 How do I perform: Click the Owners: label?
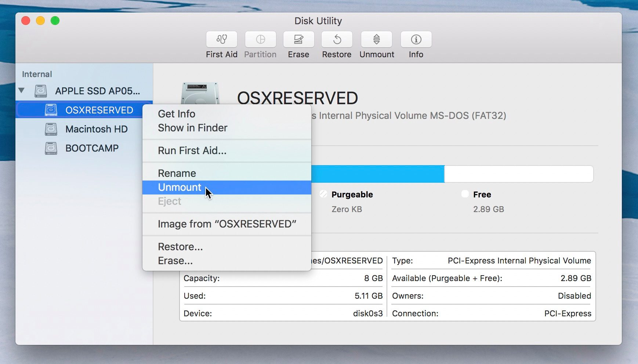(x=408, y=296)
